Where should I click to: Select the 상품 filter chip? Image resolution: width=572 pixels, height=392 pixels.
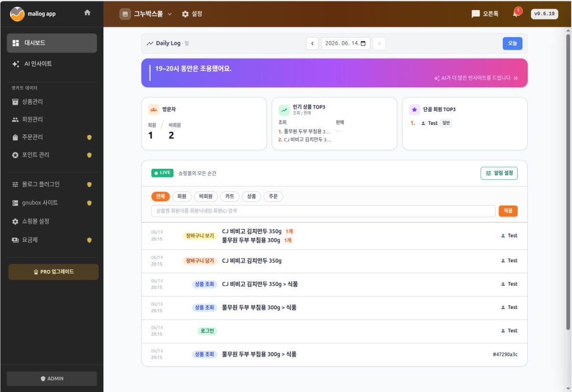252,196
